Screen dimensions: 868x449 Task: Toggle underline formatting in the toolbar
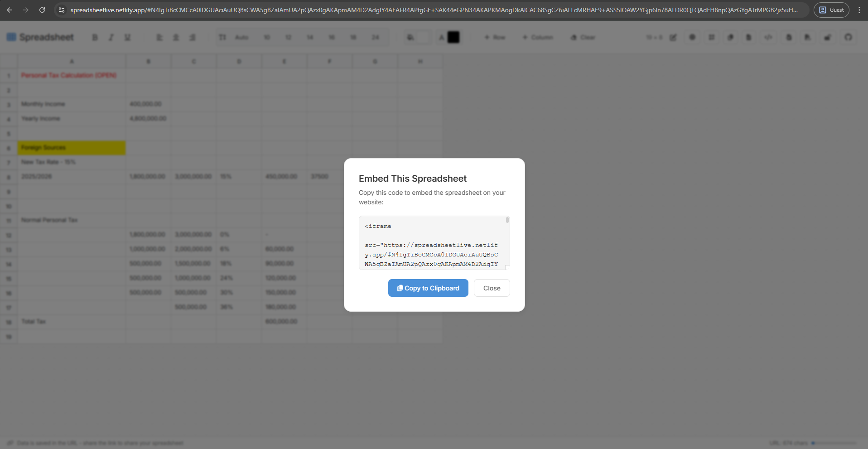pos(127,37)
